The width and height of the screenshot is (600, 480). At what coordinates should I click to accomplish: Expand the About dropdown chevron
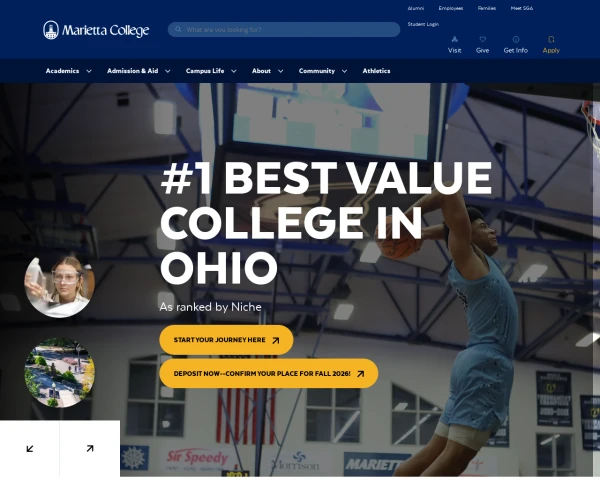[280, 71]
